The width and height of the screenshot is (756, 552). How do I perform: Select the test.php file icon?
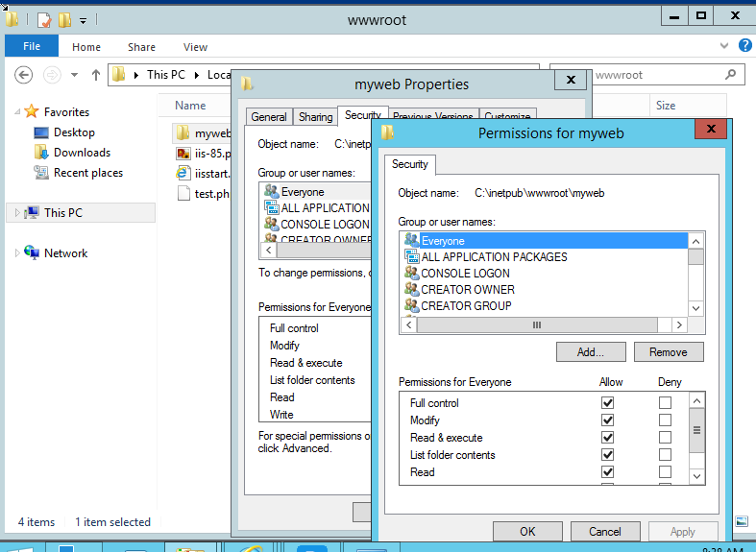[183, 193]
